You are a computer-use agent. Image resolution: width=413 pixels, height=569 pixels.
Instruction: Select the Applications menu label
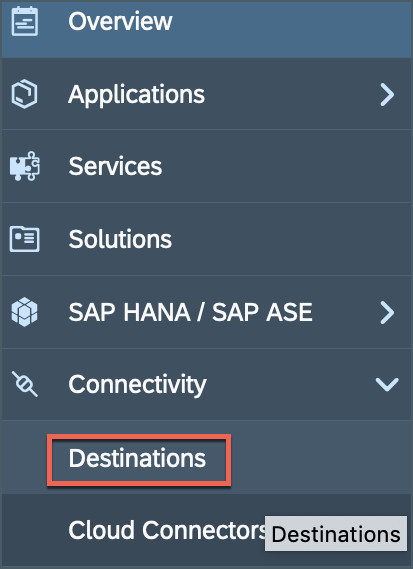pyautogui.click(x=136, y=95)
